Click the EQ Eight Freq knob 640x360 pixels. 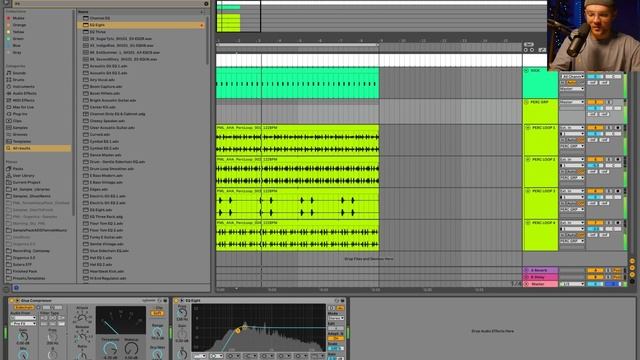pyautogui.click(x=182, y=312)
